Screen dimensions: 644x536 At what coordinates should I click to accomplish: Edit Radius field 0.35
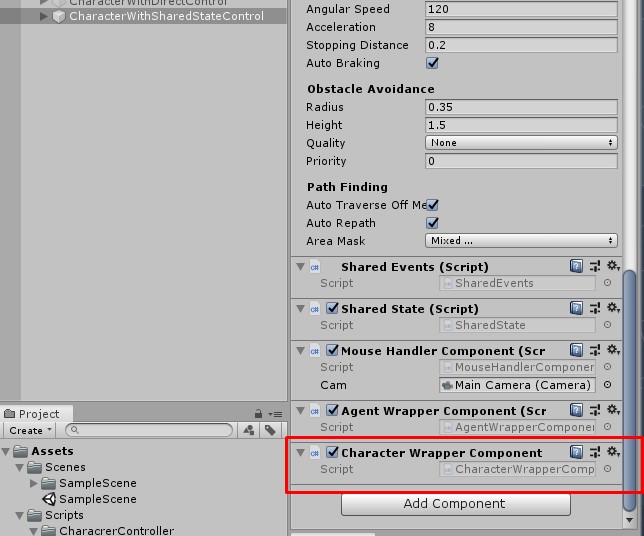point(521,107)
